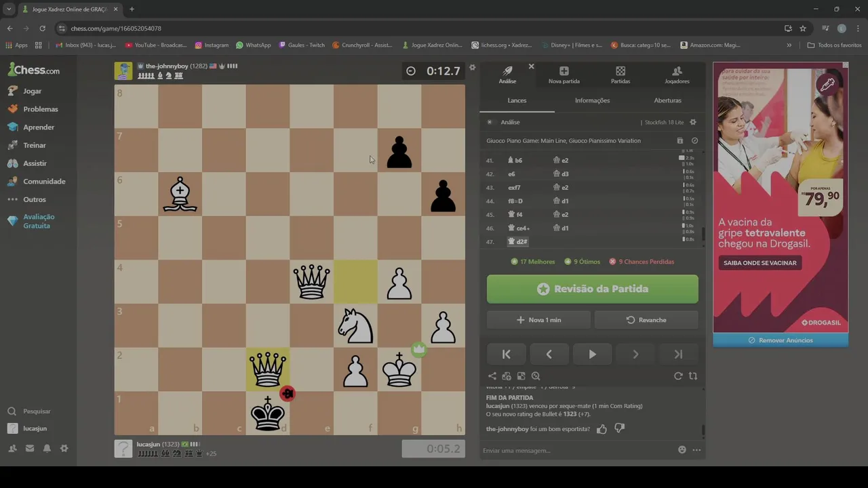Request a Revanche
868x488 pixels.
tap(646, 320)
